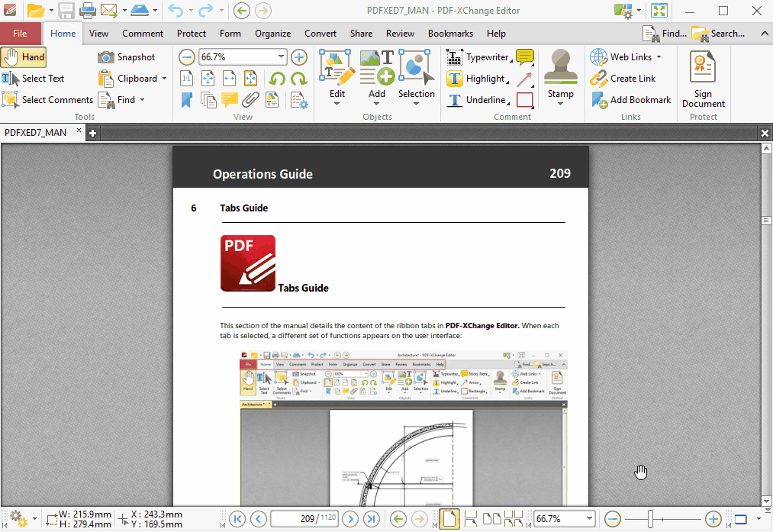Select the Highlight text tool
This screenshot has width=773, height=532.
477,79
